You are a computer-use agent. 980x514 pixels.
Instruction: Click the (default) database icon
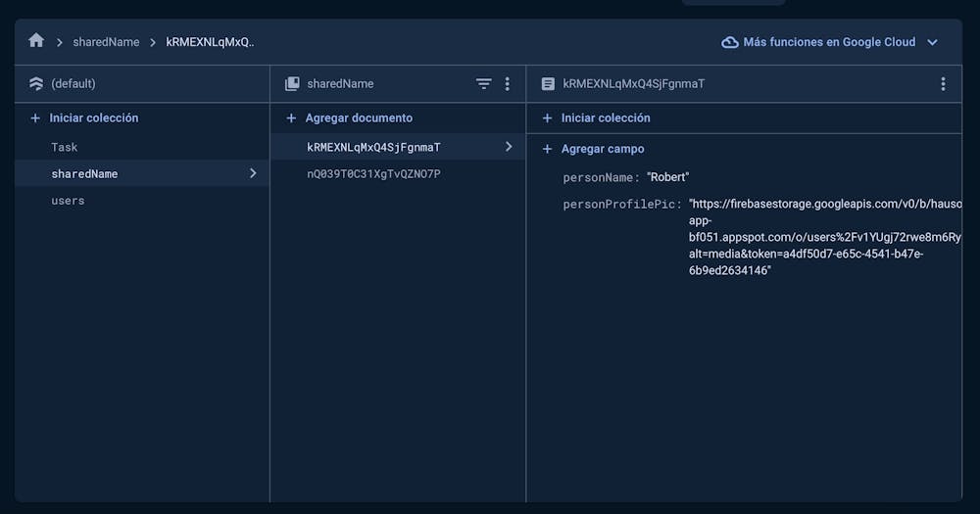pyautogui.click(x=36, y=84)
